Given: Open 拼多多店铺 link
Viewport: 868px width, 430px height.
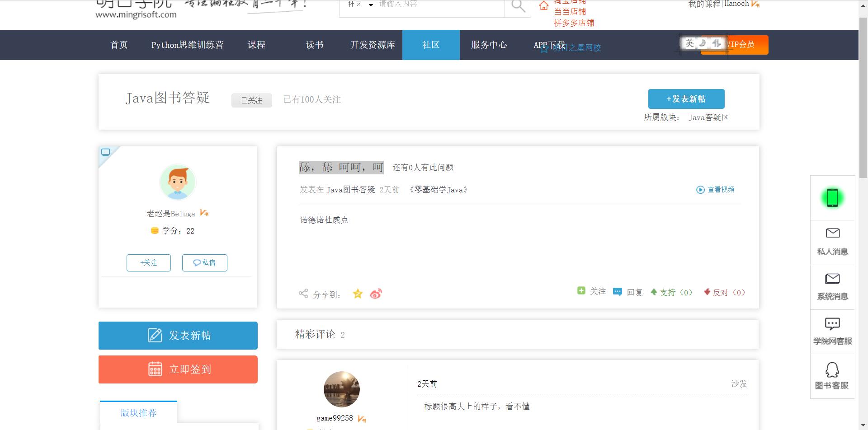Looking at the screenshot, I should click(574, 23).
